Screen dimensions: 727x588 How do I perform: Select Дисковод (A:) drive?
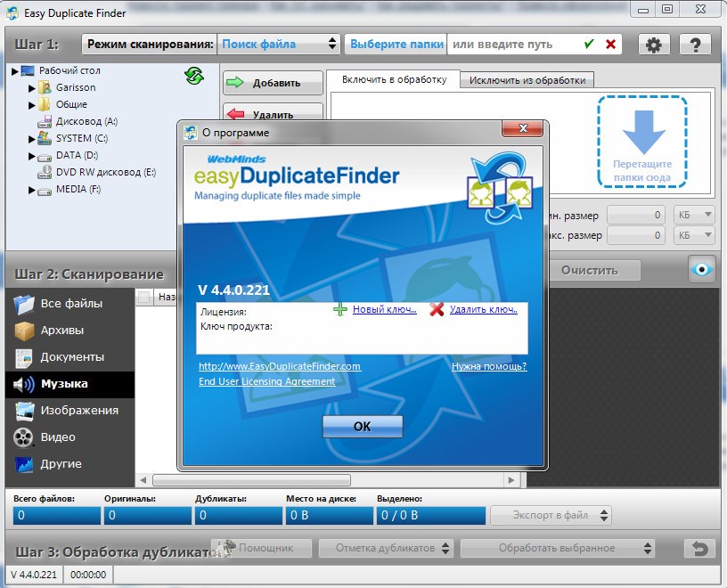click(86, 121)
